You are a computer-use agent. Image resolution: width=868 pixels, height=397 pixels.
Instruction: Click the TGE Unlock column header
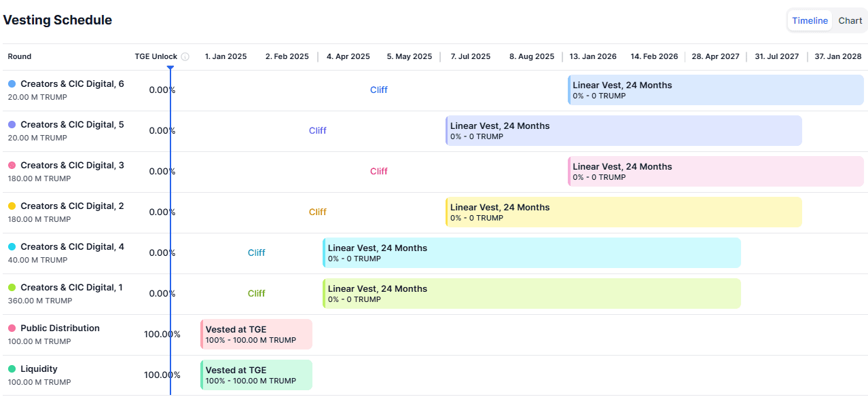click(156, 57)
